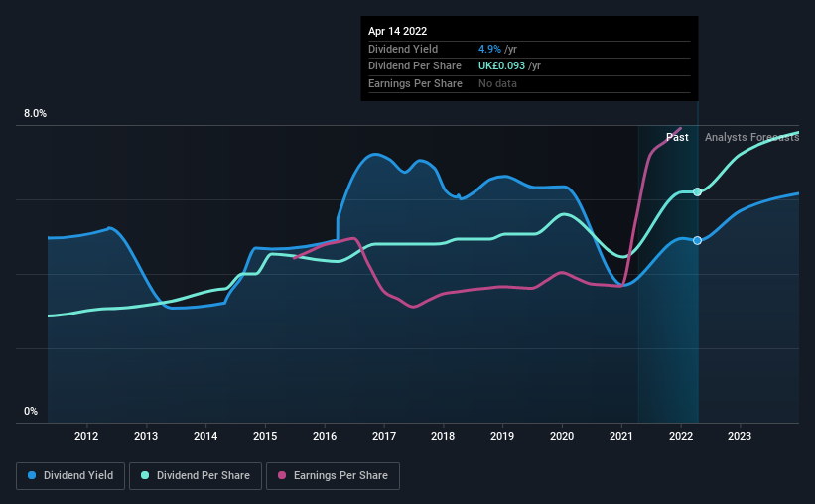Click the 4.9% dividend yield value
The height and width of the screenshot is (504, 815).
click(x=489, y=49)
